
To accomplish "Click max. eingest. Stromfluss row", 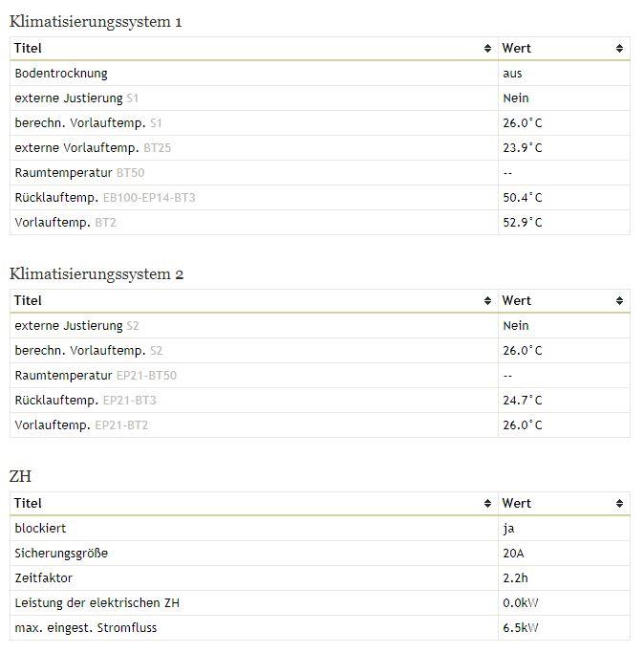I will coord(320,627).
